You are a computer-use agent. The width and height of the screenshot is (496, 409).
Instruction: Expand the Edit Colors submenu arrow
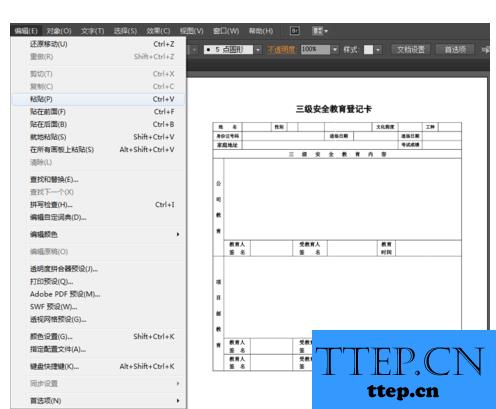coord(178,234)
